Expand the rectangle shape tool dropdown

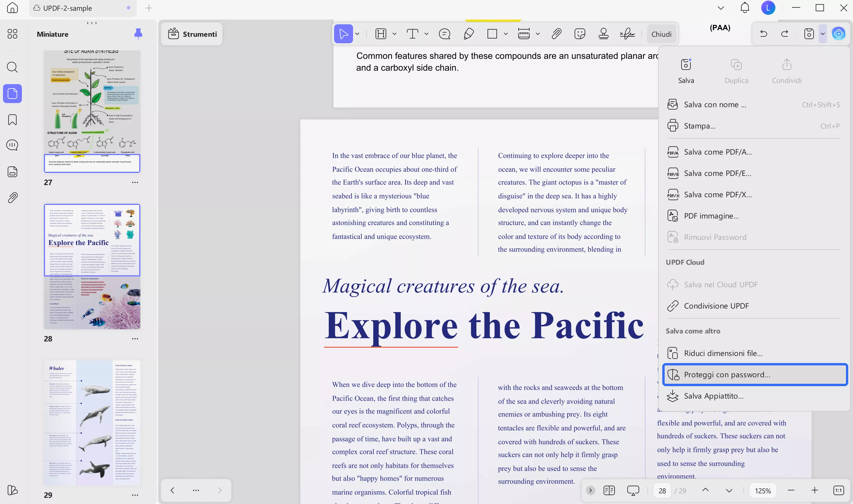tap(506, 34)
